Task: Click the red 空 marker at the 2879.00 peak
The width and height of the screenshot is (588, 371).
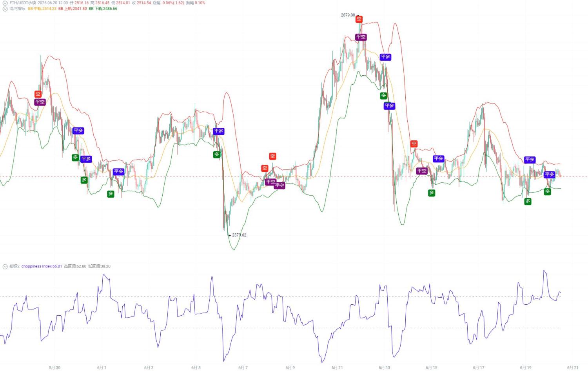Action: [359, 19]
